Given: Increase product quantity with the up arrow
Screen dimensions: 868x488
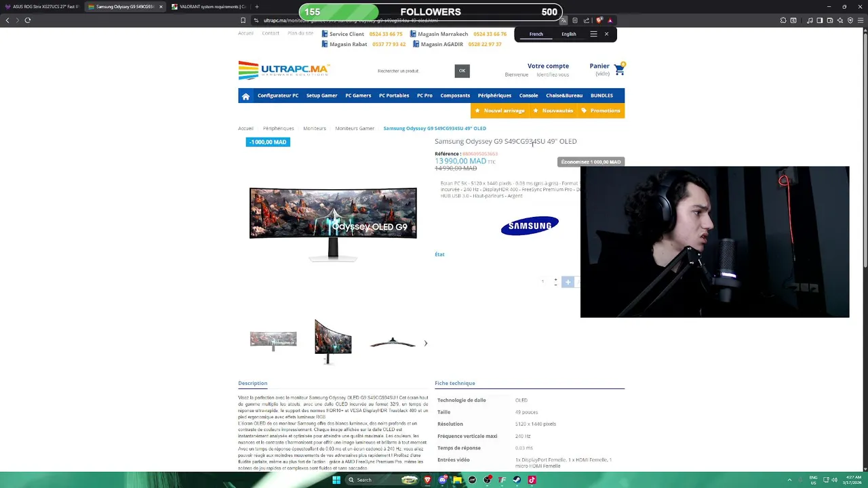Looking at the screenshot, I should point(555,279).
